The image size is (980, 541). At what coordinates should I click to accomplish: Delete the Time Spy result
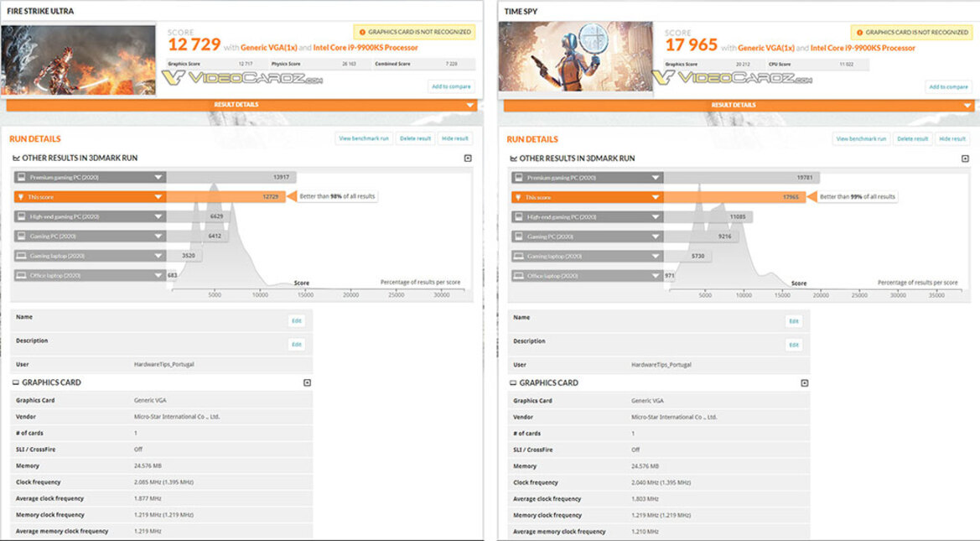913,139
